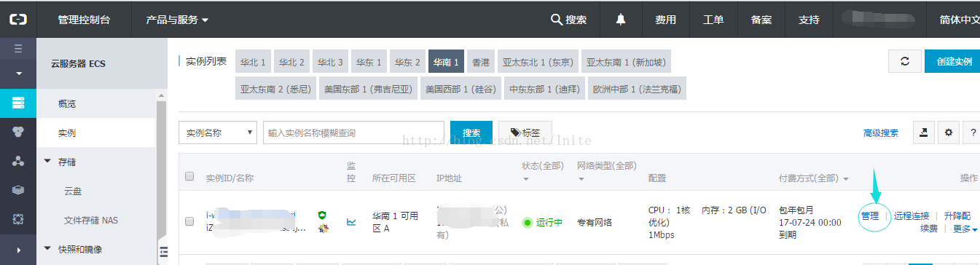
Task: Switch to 亚太东南 1 (新加坡) region
Action: (x=627, y=62)
